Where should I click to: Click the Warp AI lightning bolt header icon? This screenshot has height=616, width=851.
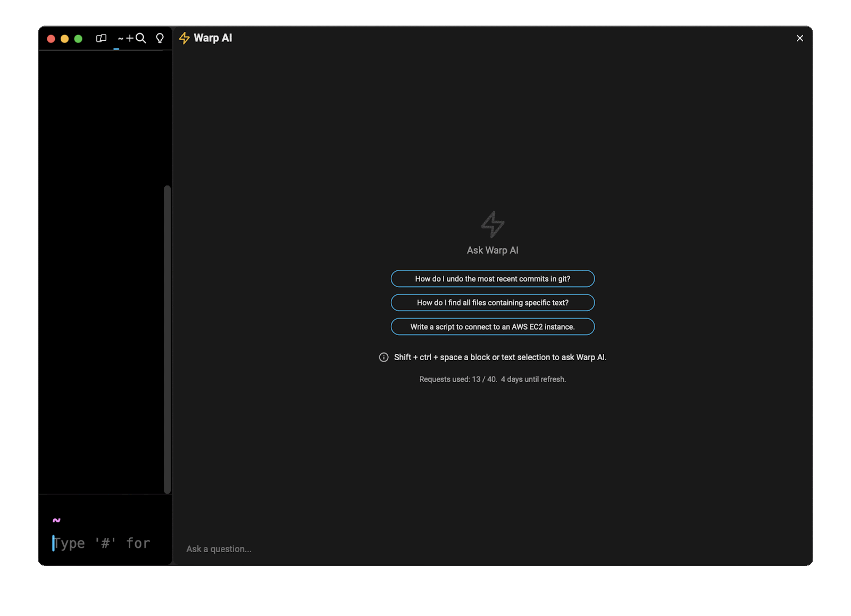(x=184, y=38)
